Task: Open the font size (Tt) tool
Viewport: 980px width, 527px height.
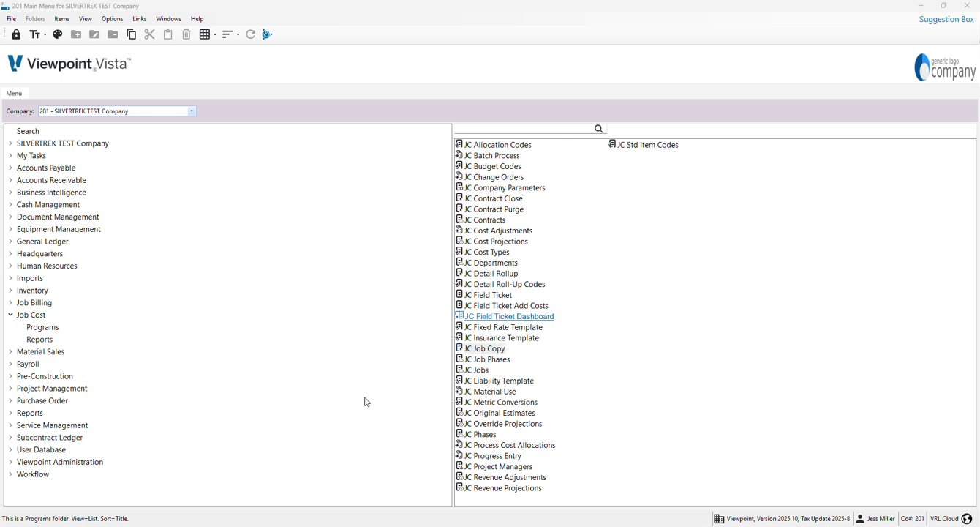Action: pyautogui.click(x=34, y=34)
